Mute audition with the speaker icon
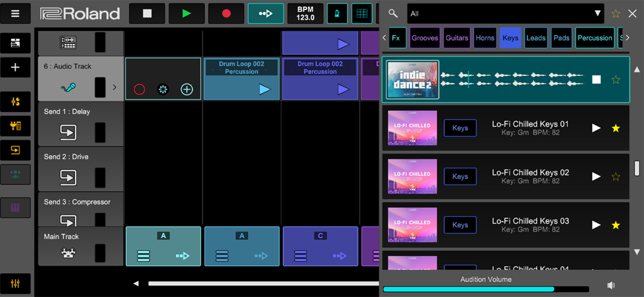This screenshot has width=644, height=297. tap(611, 286)
